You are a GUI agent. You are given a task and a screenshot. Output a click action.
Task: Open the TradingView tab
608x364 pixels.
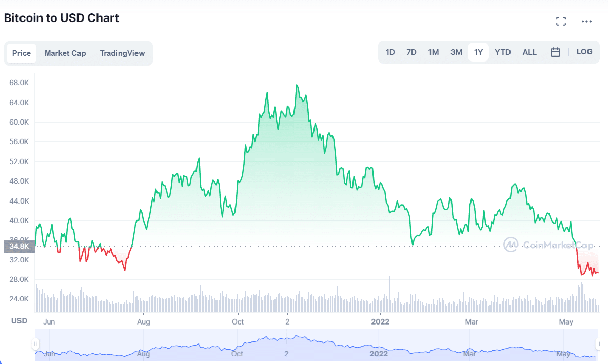tap(122, 53)
